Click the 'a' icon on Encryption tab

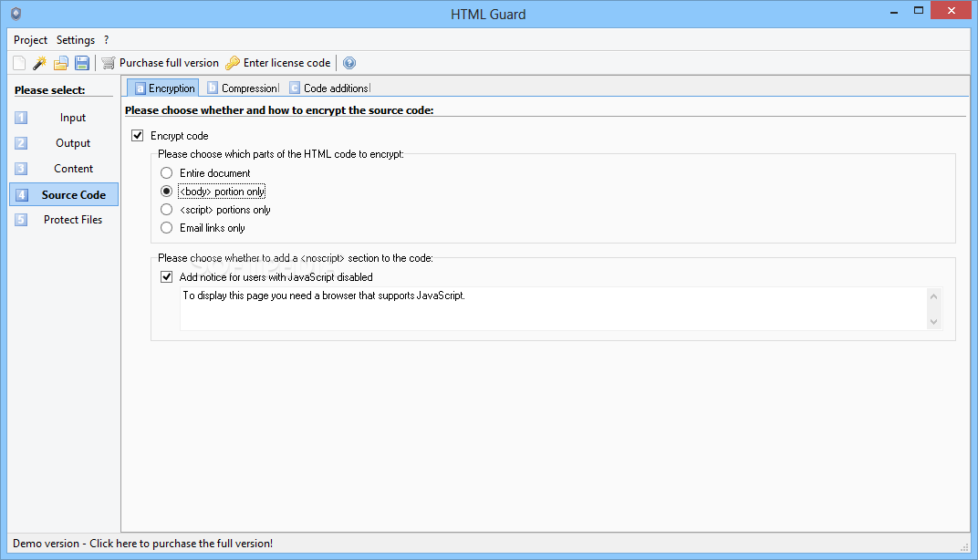click(140, 88)
